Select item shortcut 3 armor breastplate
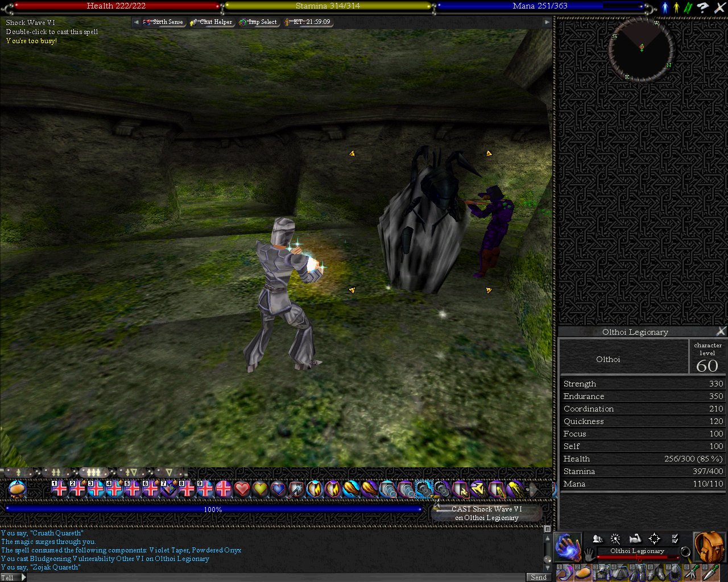 (601, 573)
